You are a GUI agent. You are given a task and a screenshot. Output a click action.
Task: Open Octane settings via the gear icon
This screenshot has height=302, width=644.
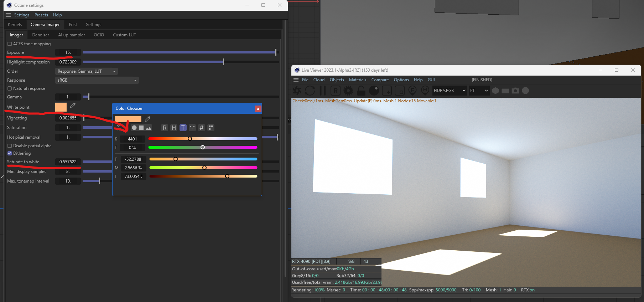click(x=348, y=91)
